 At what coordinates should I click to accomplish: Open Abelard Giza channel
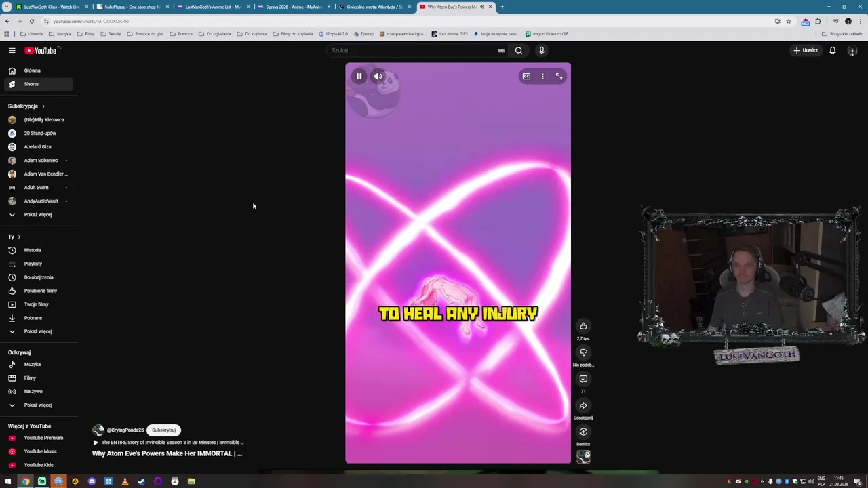(x=38, y=147)
